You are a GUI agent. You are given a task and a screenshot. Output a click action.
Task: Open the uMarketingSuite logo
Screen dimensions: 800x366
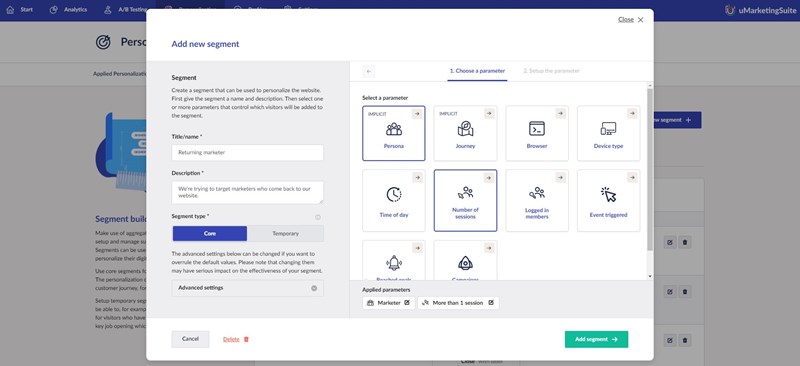click(x=760, y=10)
